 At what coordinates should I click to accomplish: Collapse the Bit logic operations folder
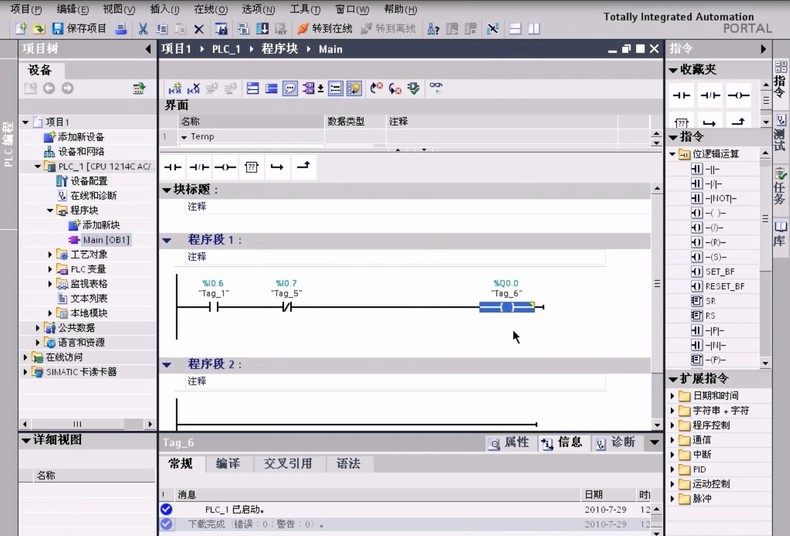673,154
